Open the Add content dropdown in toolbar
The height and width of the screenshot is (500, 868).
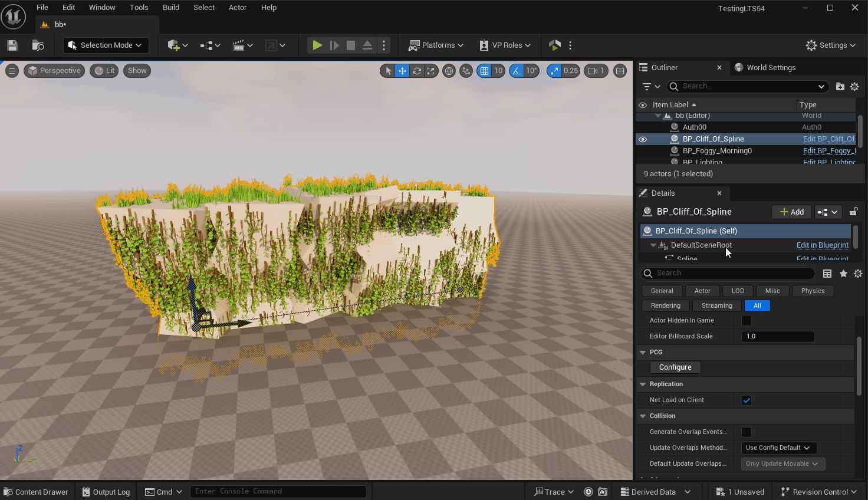[177, 45]
